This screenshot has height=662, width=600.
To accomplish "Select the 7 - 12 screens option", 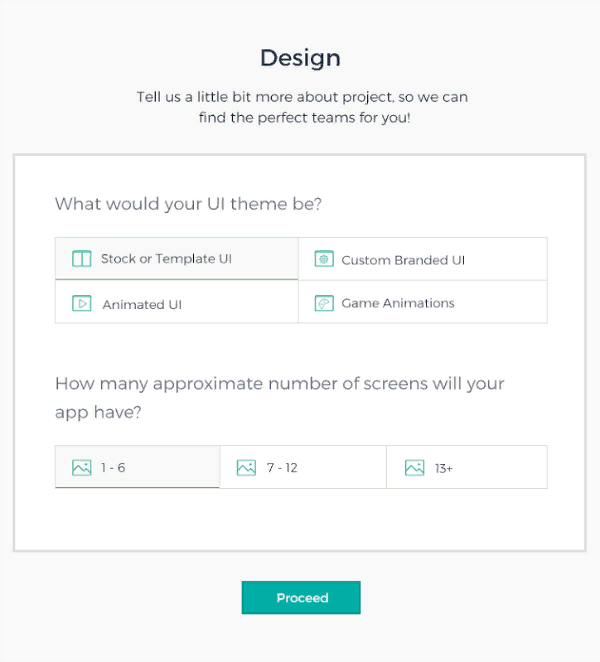I will (x=303, y=467).
